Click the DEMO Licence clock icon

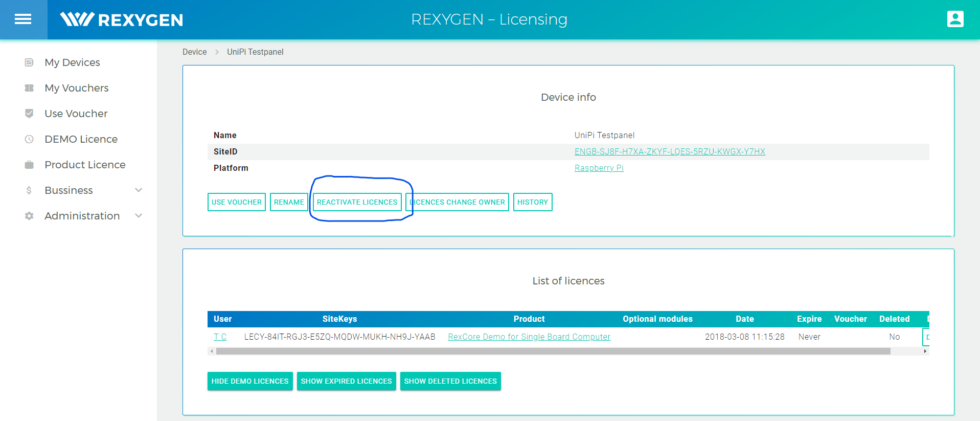(x=29, y=139)
